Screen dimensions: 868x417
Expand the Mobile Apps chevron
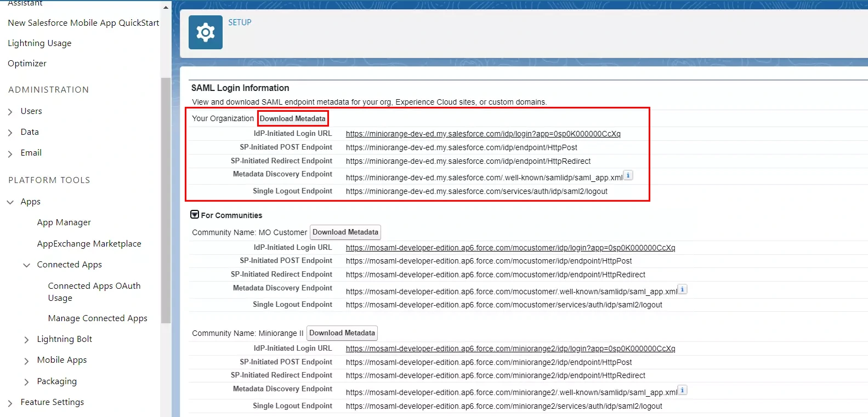26,361
